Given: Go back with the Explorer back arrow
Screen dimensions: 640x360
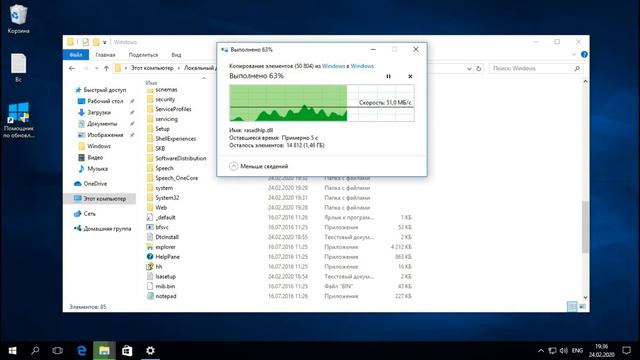Looking at the screenshot, I should (72, 68).
